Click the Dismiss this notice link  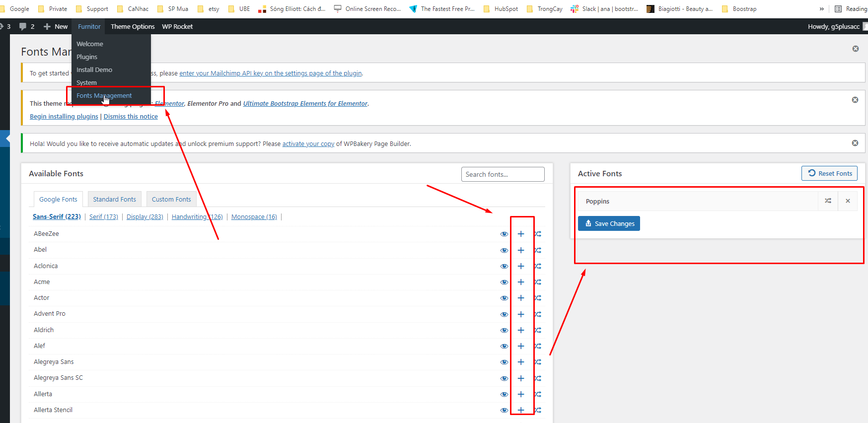click(131, 116)
